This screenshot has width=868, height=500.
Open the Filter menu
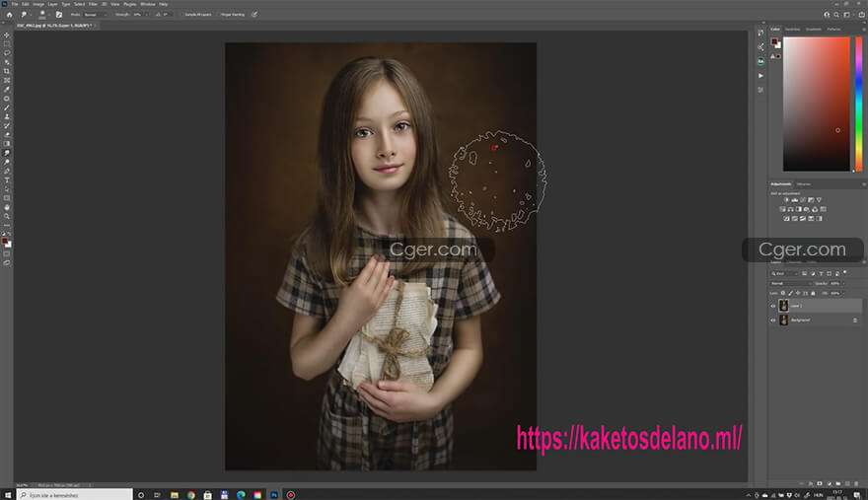pyautogui.click(x=92, y=4)
